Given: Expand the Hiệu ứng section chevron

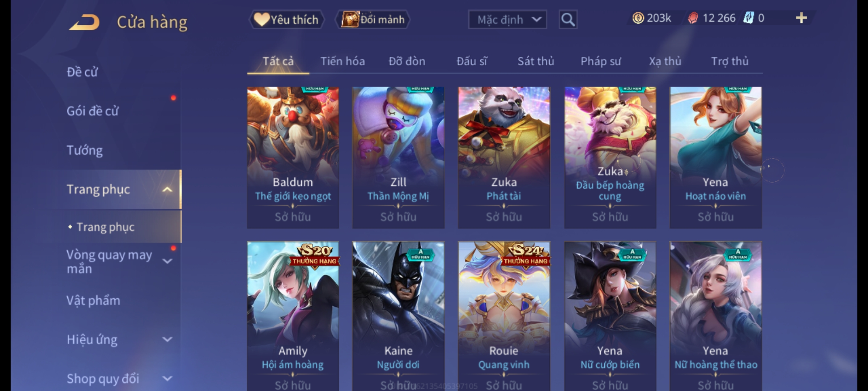Looking at the screenshot, I should click(167, 340).
